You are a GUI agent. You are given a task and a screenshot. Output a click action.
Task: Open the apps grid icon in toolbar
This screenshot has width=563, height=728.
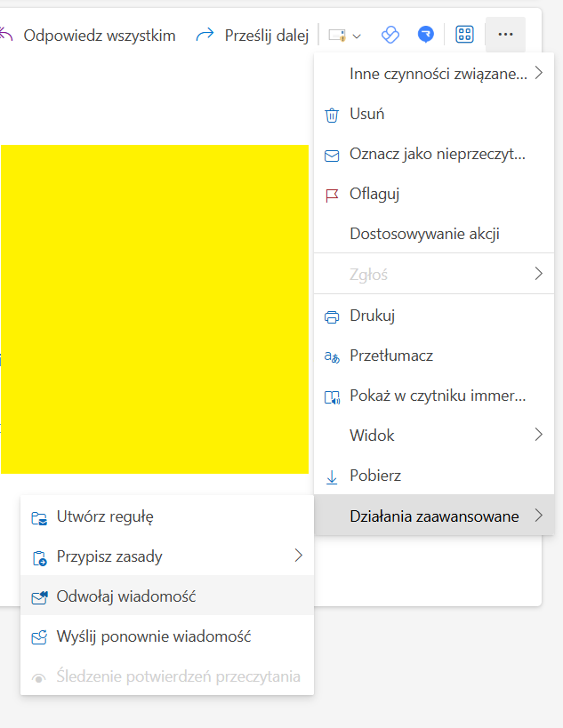[464, 35]
